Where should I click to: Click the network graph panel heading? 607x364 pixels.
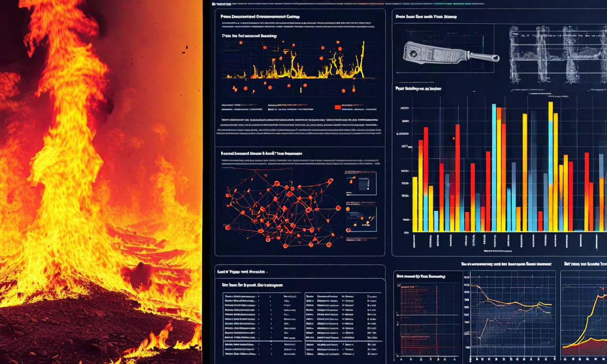pos(262,154)
